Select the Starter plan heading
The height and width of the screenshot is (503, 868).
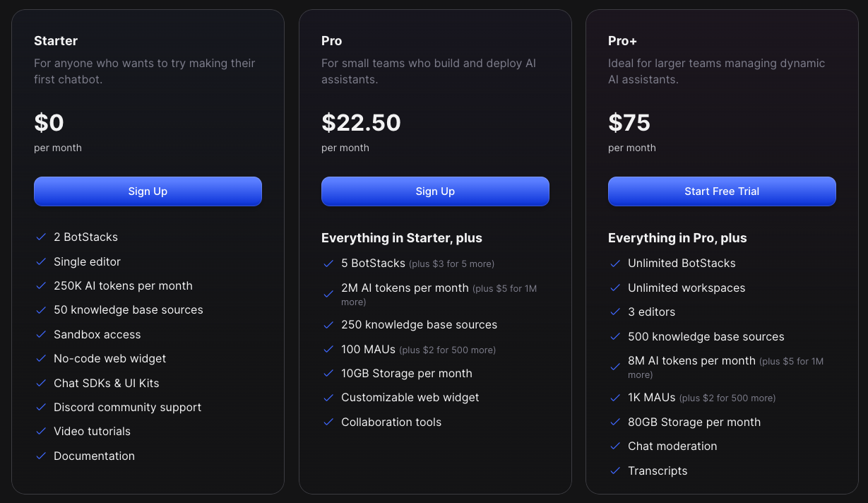point(56,41)
